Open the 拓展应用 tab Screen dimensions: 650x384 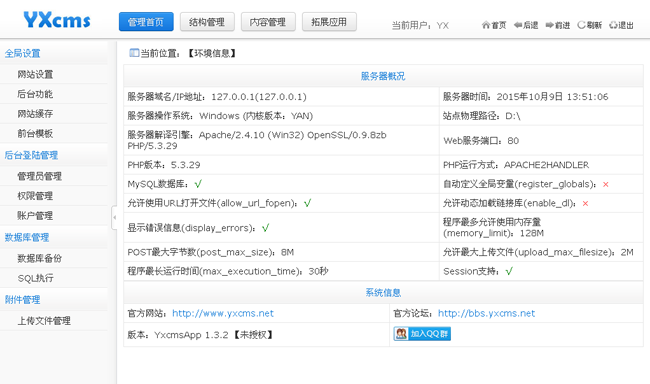coord(329,22)
